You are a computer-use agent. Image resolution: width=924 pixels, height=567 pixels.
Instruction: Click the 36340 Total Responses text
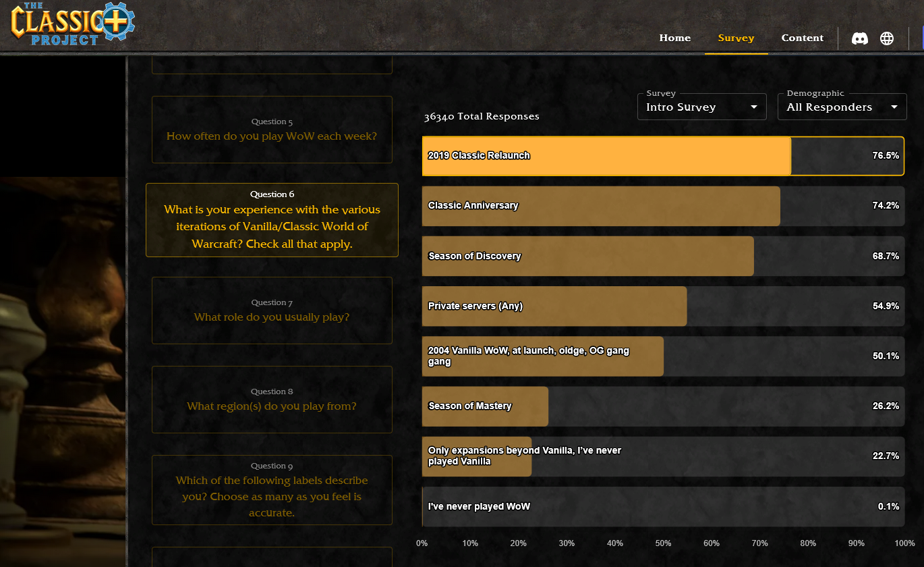482,117
